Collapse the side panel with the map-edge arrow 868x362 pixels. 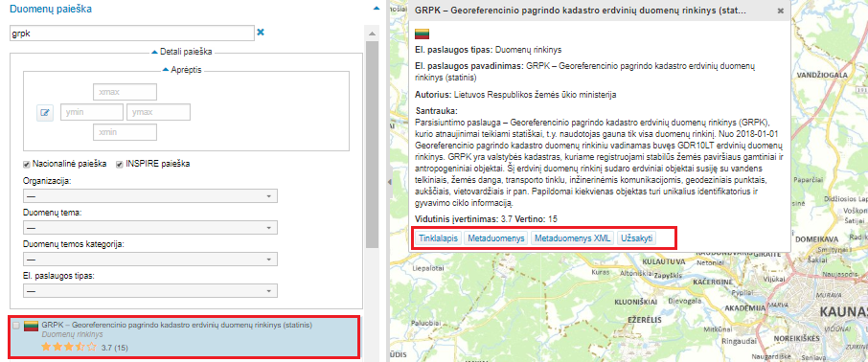coord(389,182)
